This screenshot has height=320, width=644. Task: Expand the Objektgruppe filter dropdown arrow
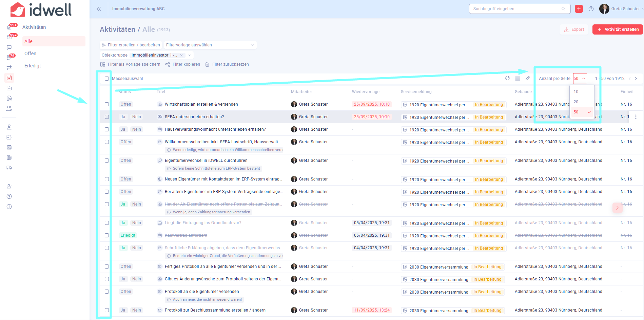click(190, 55)
